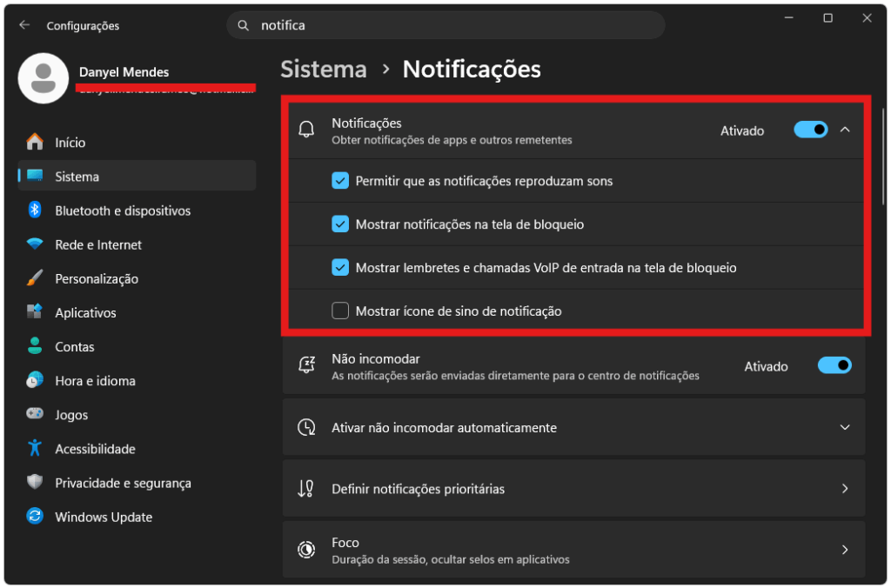Open Definir notificações prioritárias arrow

[x=846, y=489]
